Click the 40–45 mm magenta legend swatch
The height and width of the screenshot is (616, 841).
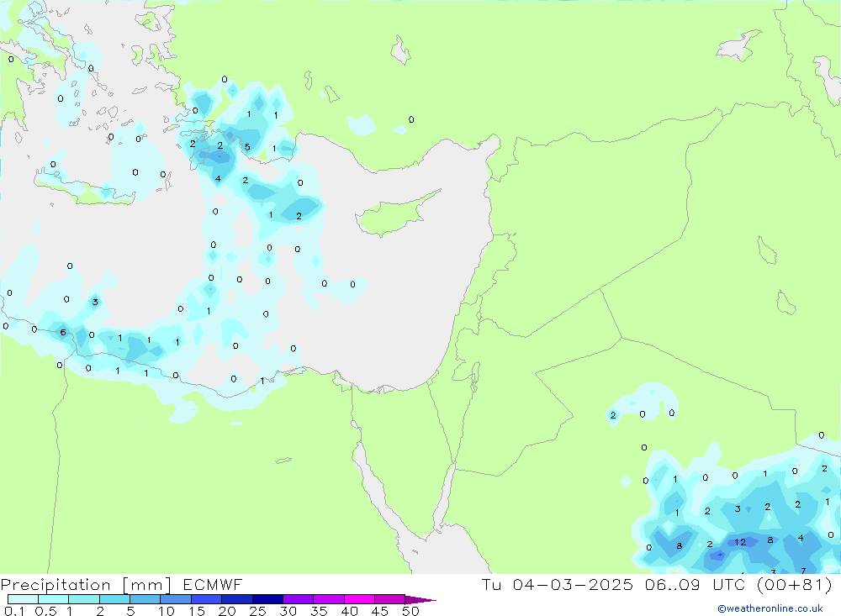[359, 599]
